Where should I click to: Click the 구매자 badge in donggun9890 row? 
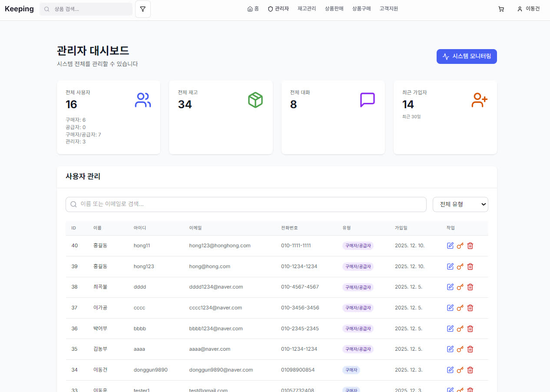(351, 370)
